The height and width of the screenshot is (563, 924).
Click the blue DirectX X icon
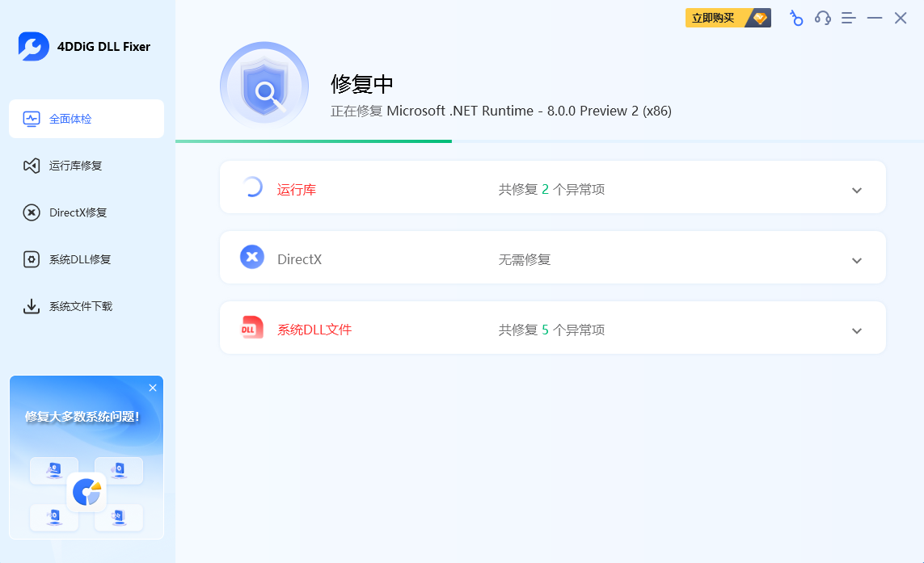(x=252, y=257)
